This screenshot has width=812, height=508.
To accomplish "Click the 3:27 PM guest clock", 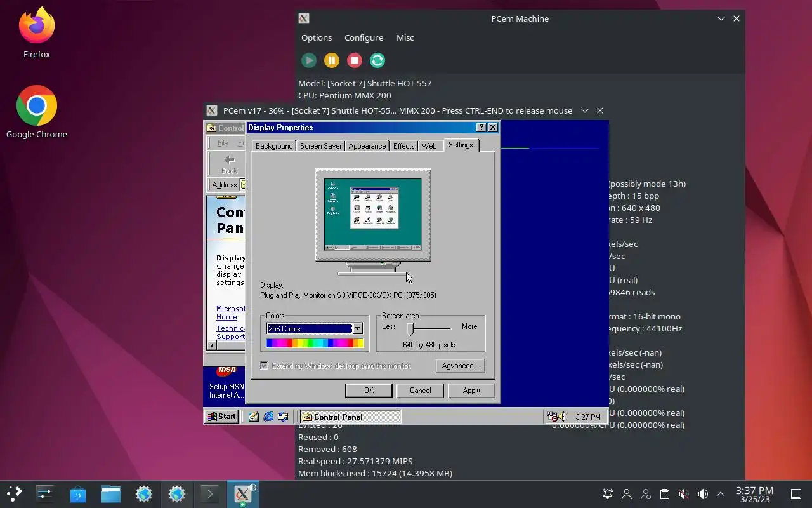I will pos(587,417).
